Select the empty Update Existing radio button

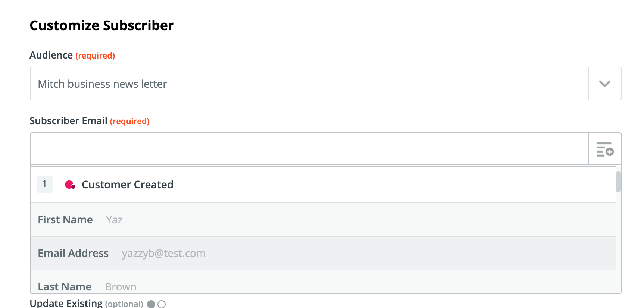162,304
